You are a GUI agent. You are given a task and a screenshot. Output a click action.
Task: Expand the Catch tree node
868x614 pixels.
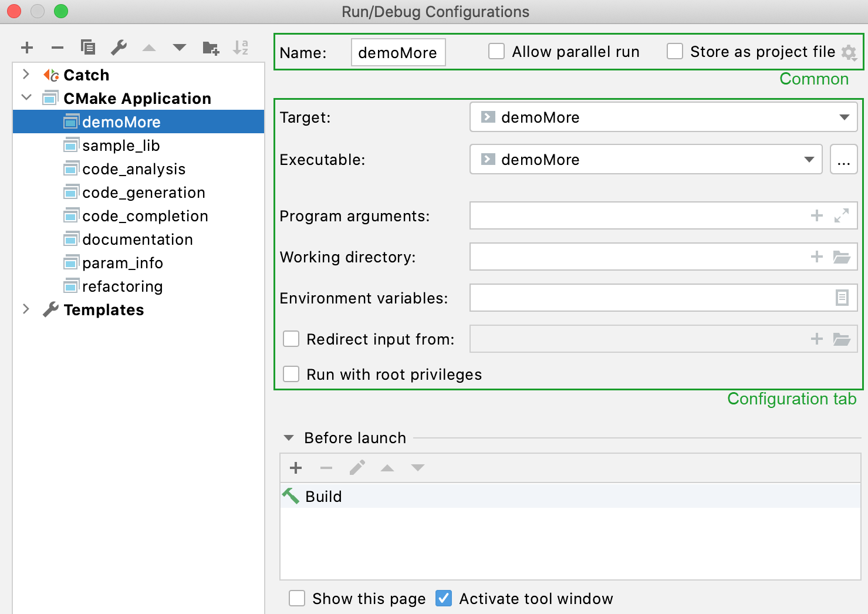[x=25, y=75]
